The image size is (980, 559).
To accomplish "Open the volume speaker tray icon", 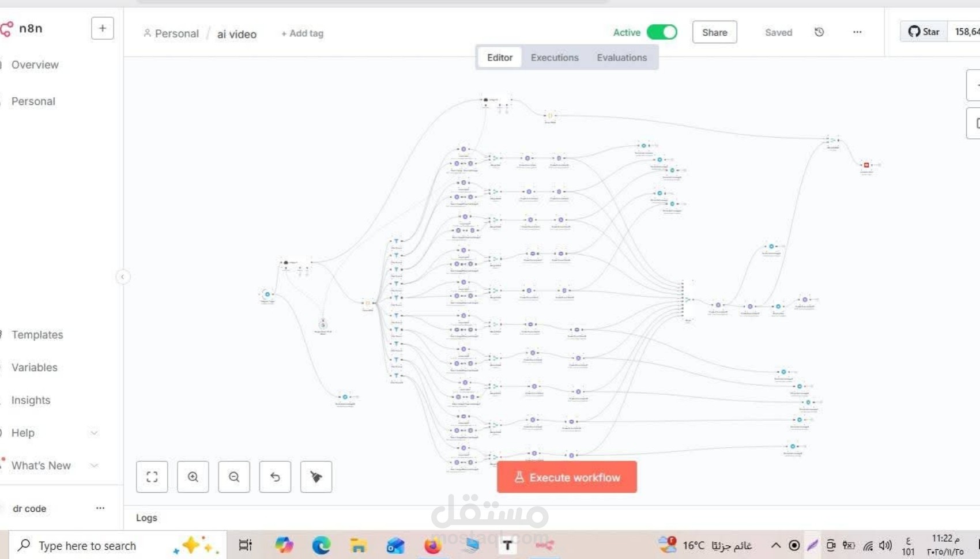I will 885,545.
